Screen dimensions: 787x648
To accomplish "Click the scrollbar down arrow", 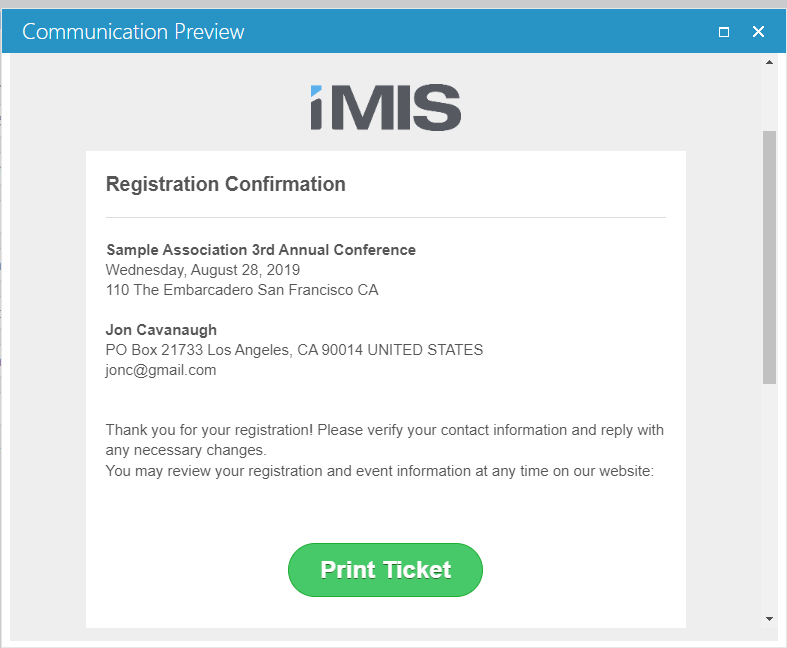I will (769, 619).
